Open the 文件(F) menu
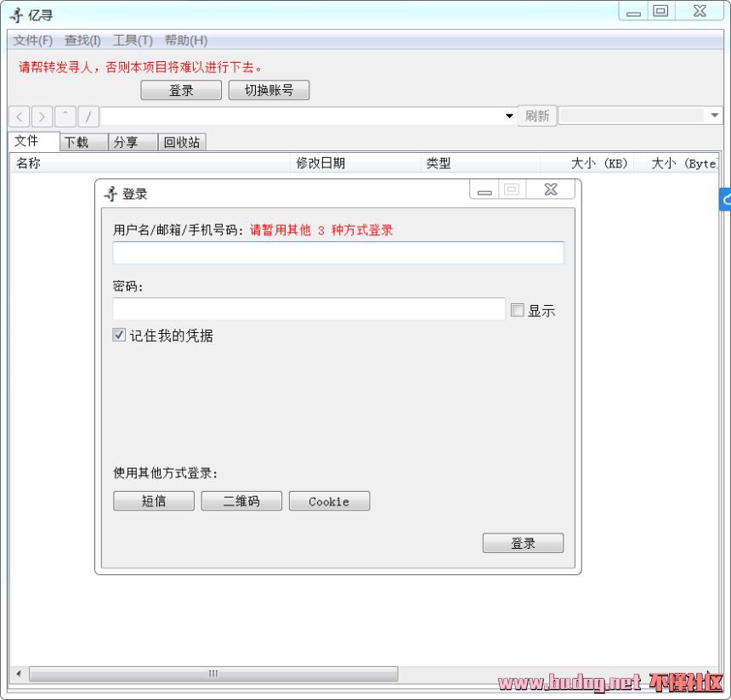This screenshot has width=731, height=700. (32, 41)
